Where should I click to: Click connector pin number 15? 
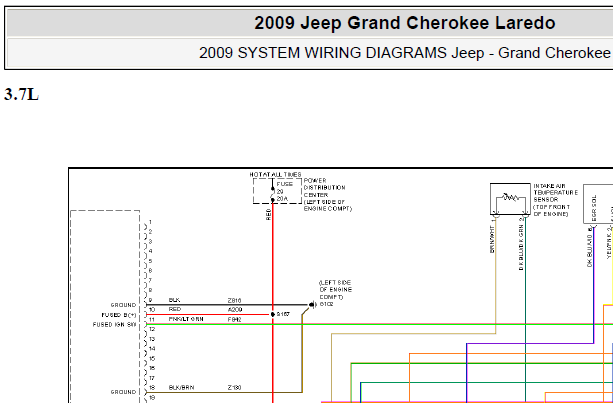click(x=152, y=358)
